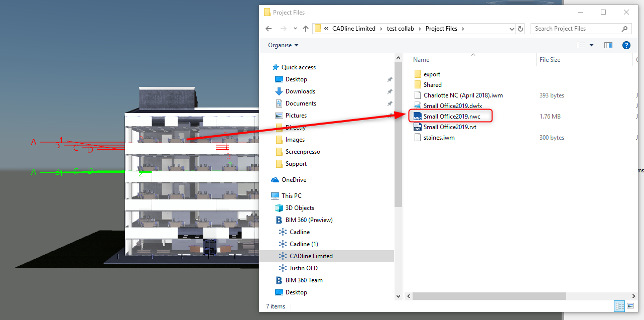Screen dimensions: 644x320
Task: Open Images folder in navigation pane
Action: (295, 140)
